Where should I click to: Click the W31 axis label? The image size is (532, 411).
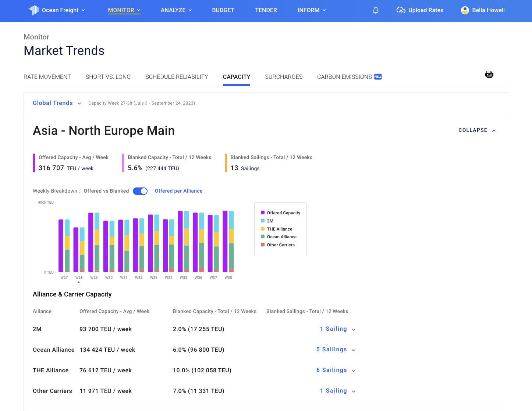tap(124, 278)
